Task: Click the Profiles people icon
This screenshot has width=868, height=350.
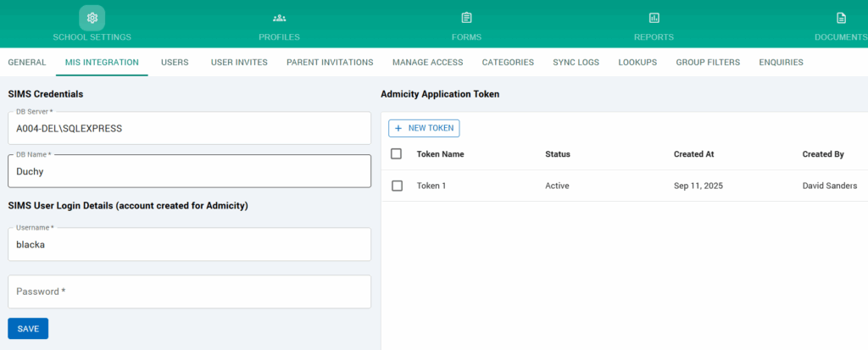Action: coord(279,18)
